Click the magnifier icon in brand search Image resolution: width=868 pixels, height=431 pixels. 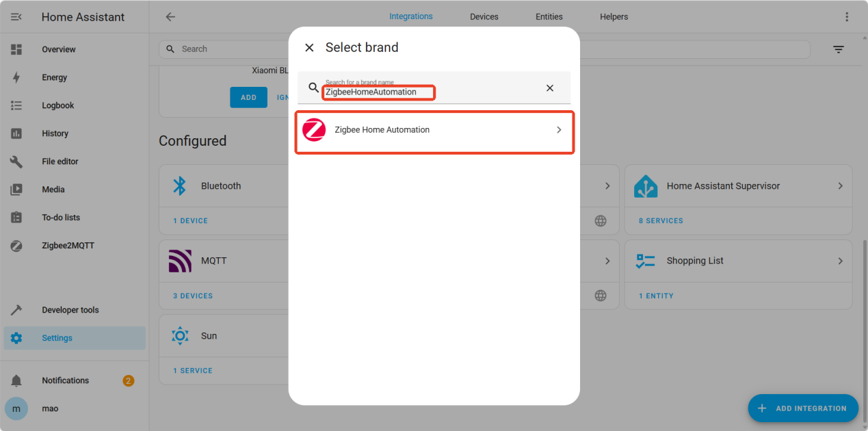[314, 88]
